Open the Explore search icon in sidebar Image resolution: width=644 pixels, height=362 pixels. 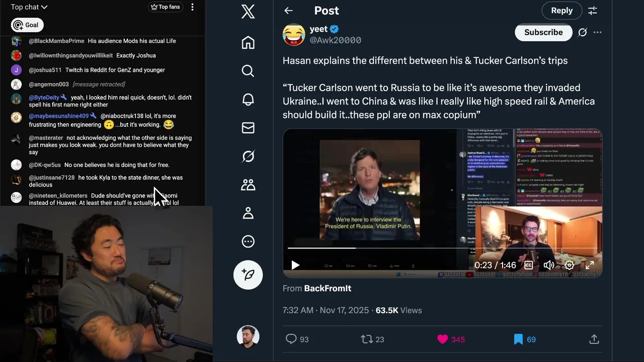[248, 71]
